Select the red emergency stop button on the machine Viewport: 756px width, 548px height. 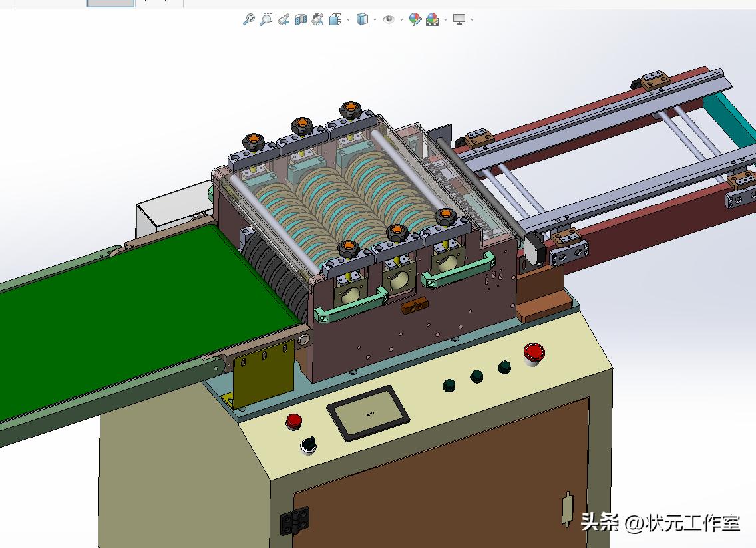tap(534, 351)
